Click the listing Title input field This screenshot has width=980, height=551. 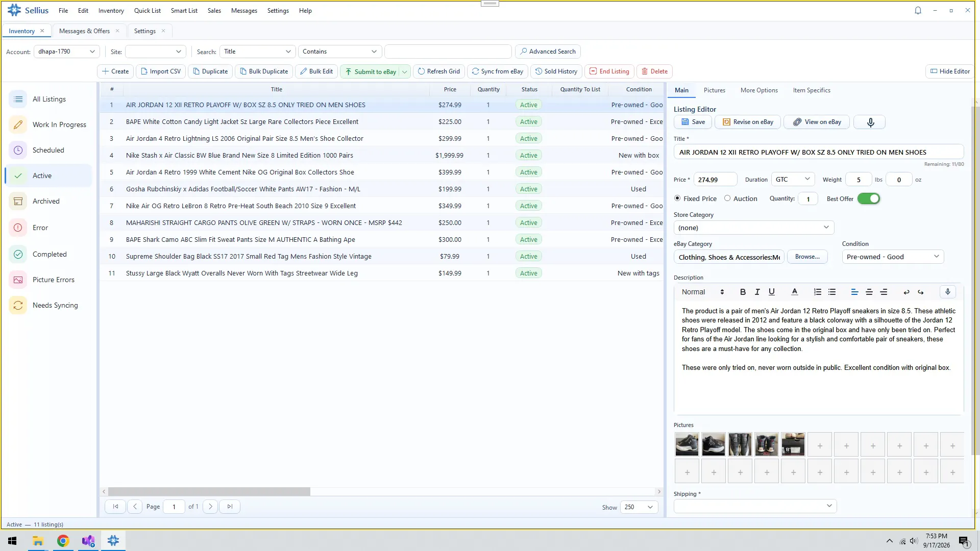(x=818, y=152)
